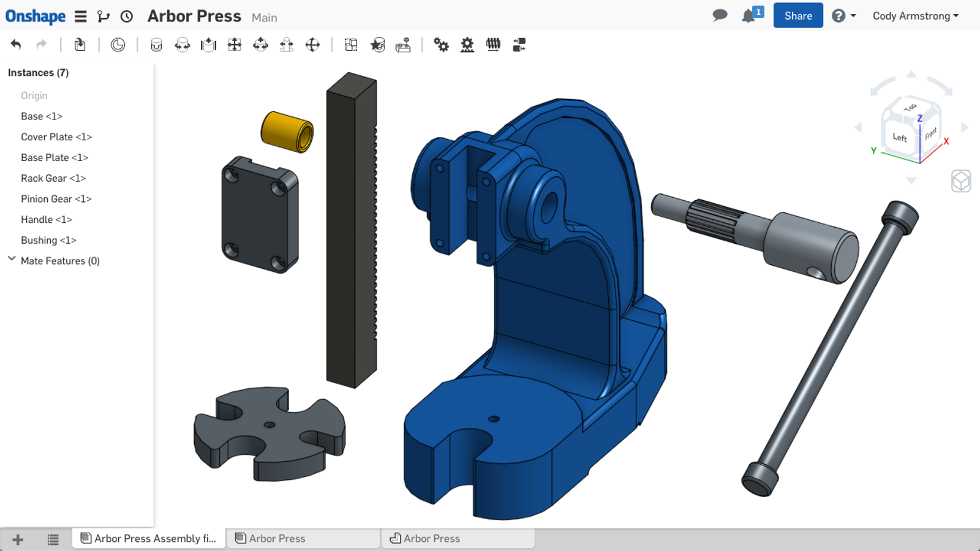Click the Left face of the view cube
980x551 pixels.
(x=899, y=137)
